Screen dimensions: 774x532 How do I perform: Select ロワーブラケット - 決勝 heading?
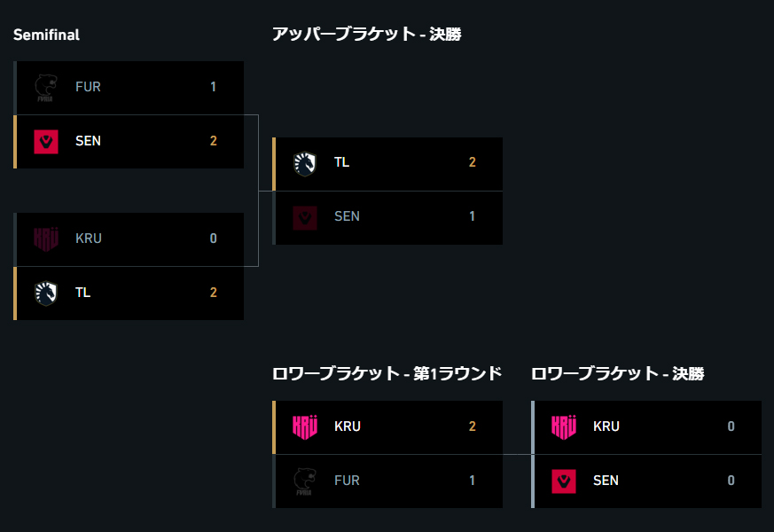click(618, 373)
